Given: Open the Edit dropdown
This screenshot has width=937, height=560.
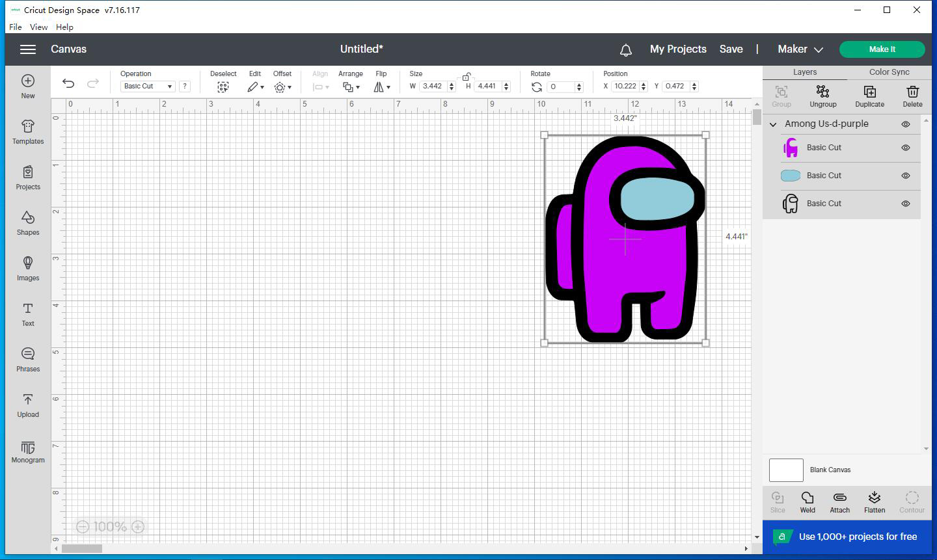Looking at the screenshot, I should coord(255,87).
